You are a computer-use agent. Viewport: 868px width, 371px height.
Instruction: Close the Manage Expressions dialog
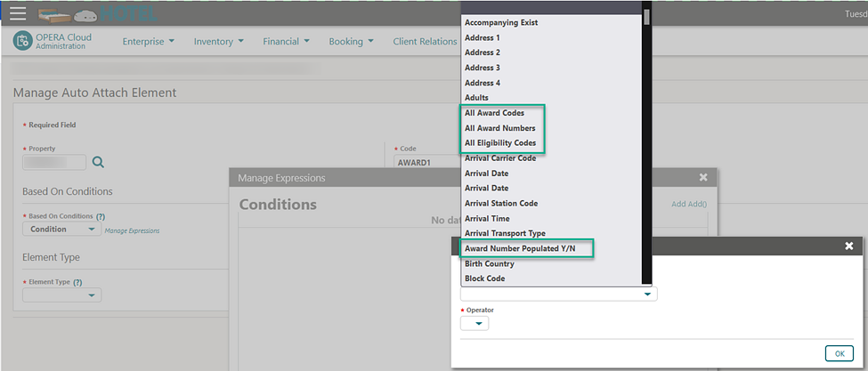point(703,177)
